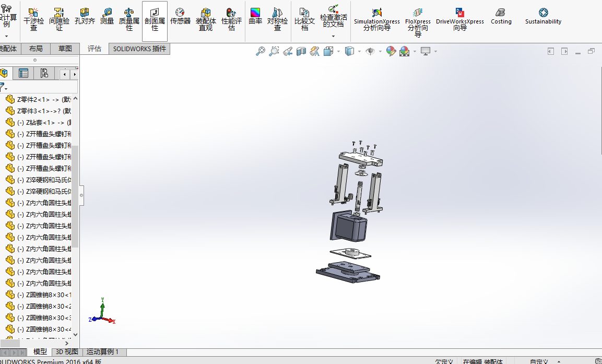Open the Costing tool

point(501,17)
